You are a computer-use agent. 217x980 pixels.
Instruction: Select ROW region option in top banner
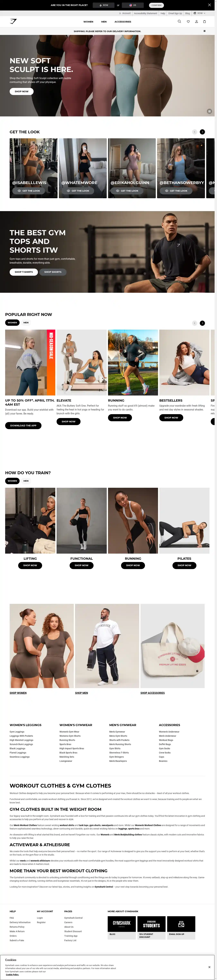point(103,5)
